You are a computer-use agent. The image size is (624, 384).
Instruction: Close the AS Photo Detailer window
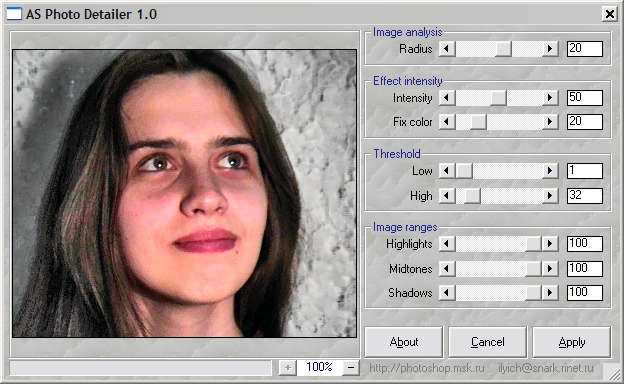pyautogui.click(x=609, y=14)
